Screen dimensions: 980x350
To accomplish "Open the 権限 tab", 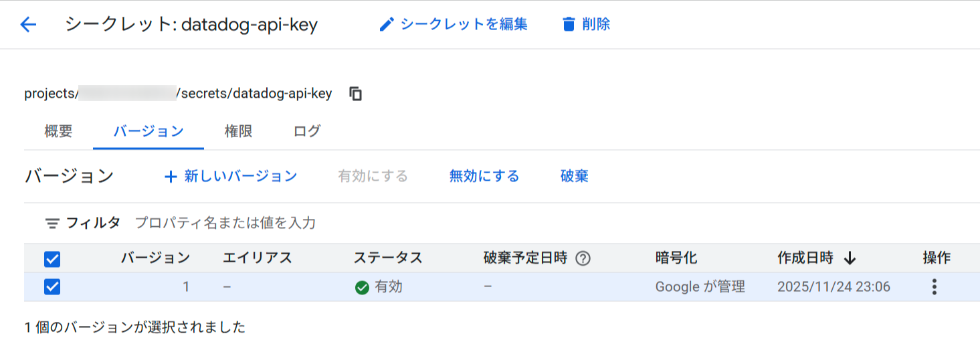I will [x=238, y=131].
